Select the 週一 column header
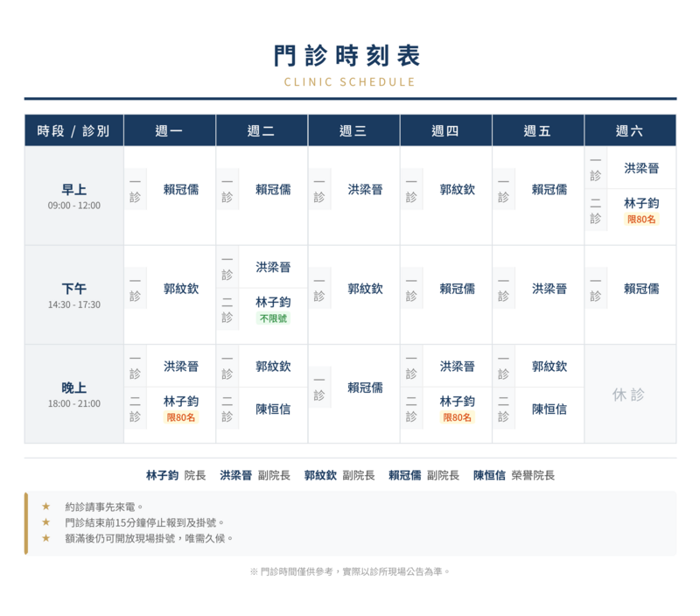Image resolution: width=700 pixels, height=616 pixels. coord(169,131)
